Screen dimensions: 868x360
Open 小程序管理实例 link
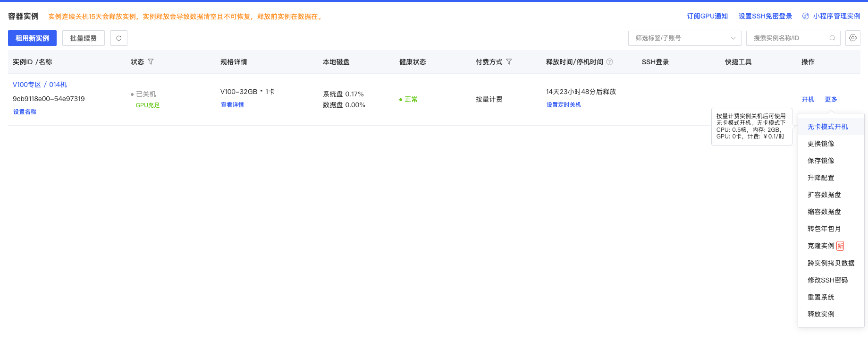pyautogui.click(x=836, y=16)
